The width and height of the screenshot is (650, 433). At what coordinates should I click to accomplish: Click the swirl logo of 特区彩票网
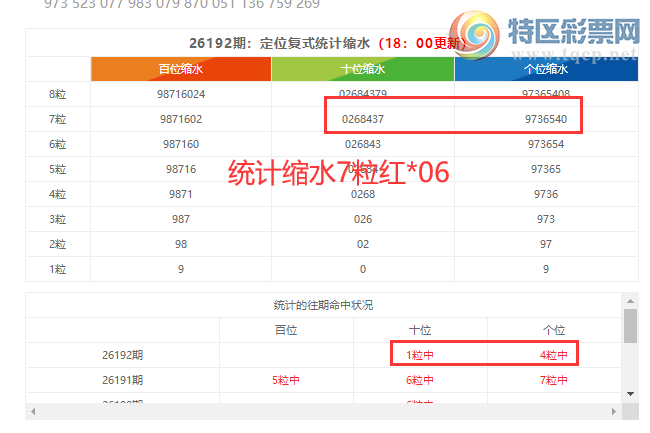[x=475, y=35]
